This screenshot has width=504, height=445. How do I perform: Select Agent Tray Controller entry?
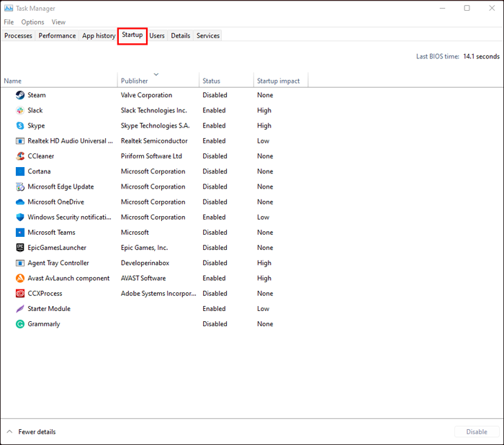coord(58,263)
